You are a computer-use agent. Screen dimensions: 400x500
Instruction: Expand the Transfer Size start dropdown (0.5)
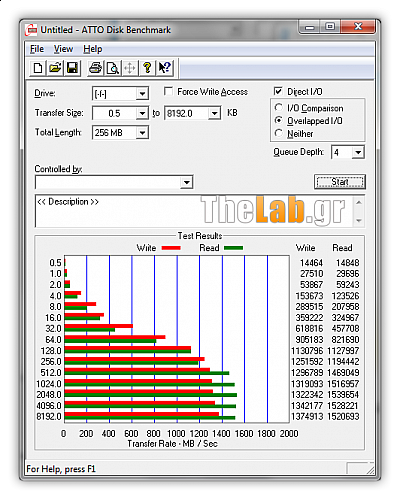[142, 113]
